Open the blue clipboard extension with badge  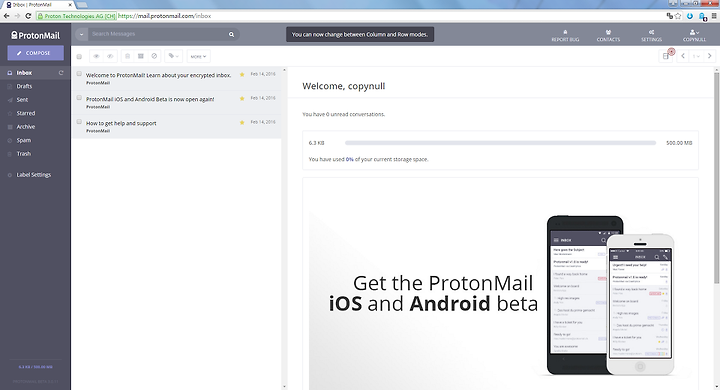pyautogui.click(x=702, y=16)
